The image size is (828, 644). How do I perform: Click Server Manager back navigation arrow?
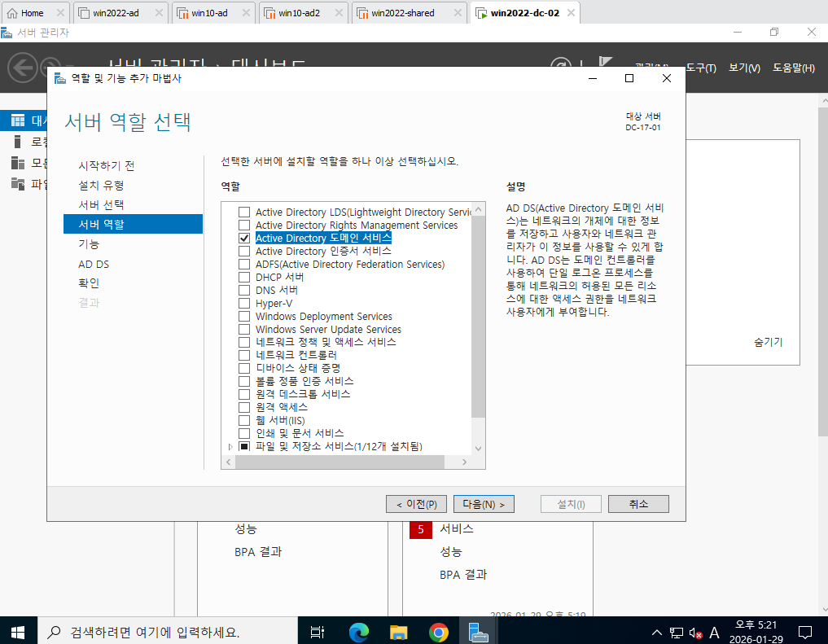point(23,68)
